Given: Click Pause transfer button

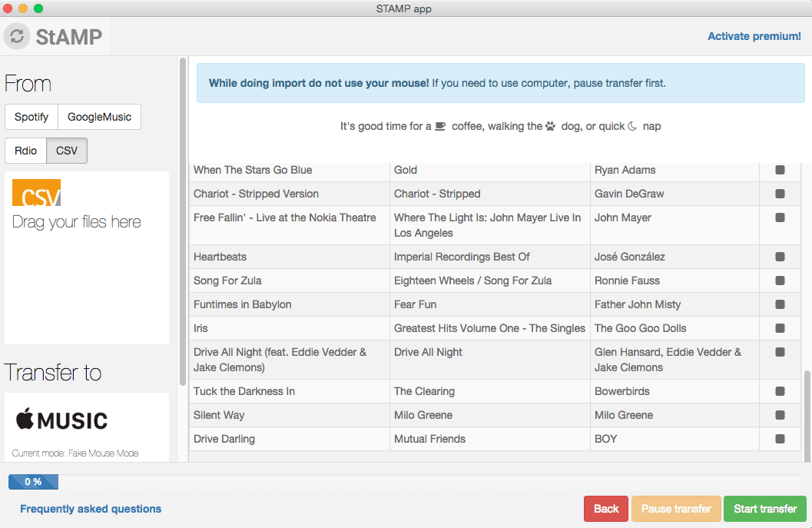Looking at the screenshot, I should 676,509.
